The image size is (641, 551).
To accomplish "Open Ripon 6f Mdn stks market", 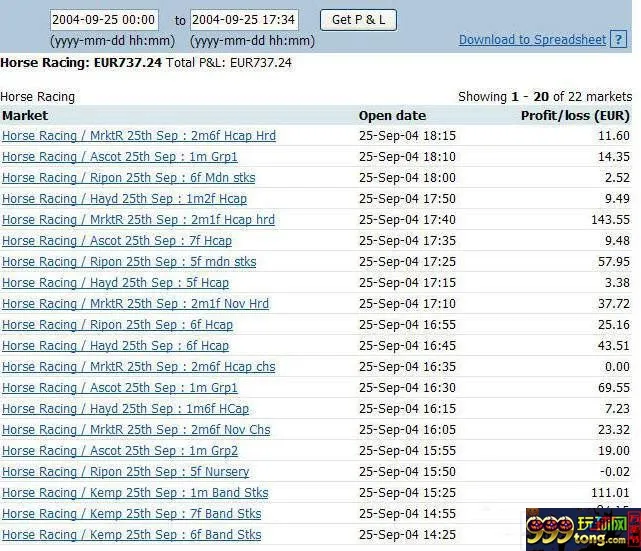I will (x=129, y=178).
